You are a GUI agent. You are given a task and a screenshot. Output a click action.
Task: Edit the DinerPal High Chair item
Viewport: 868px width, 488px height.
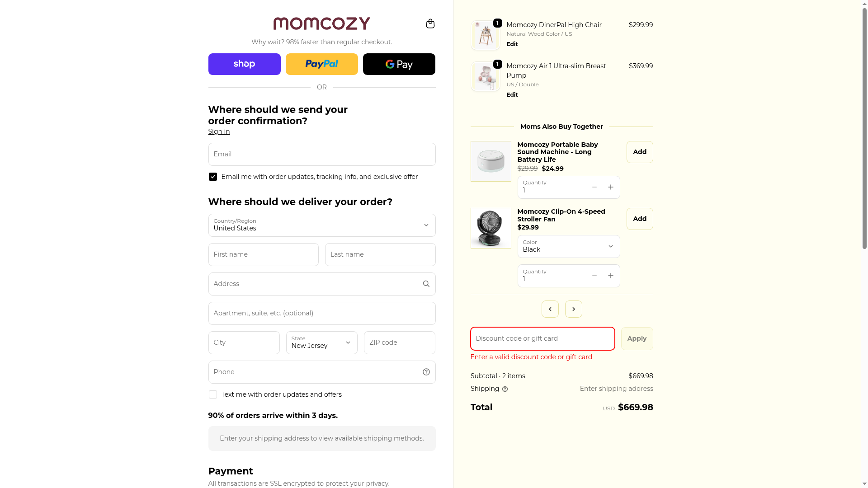pyautogui.click(x=512, y=44)
